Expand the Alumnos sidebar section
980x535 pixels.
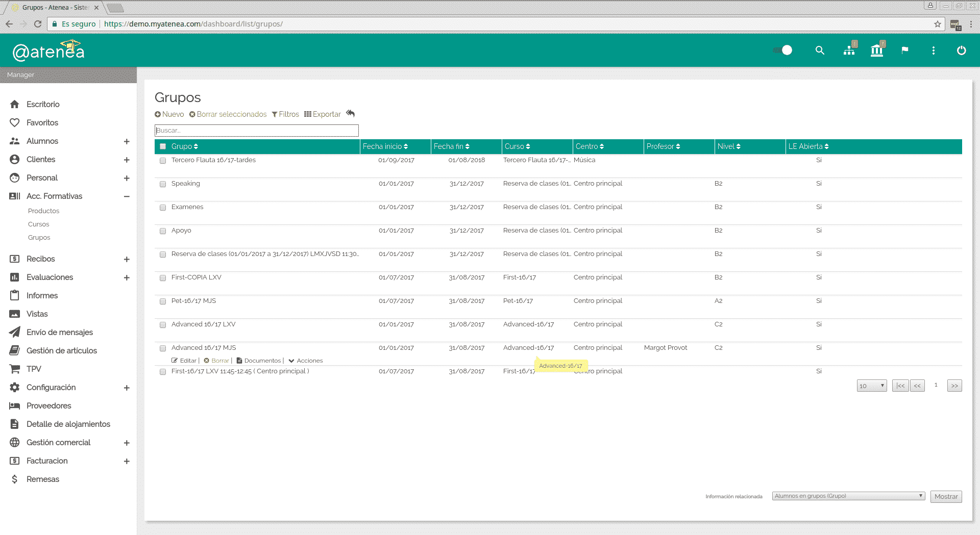127,141
